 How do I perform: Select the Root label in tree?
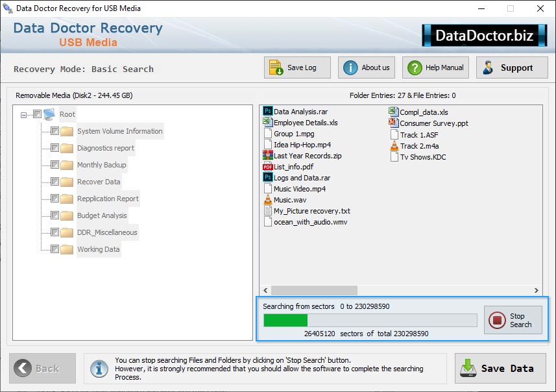(67, 114)
